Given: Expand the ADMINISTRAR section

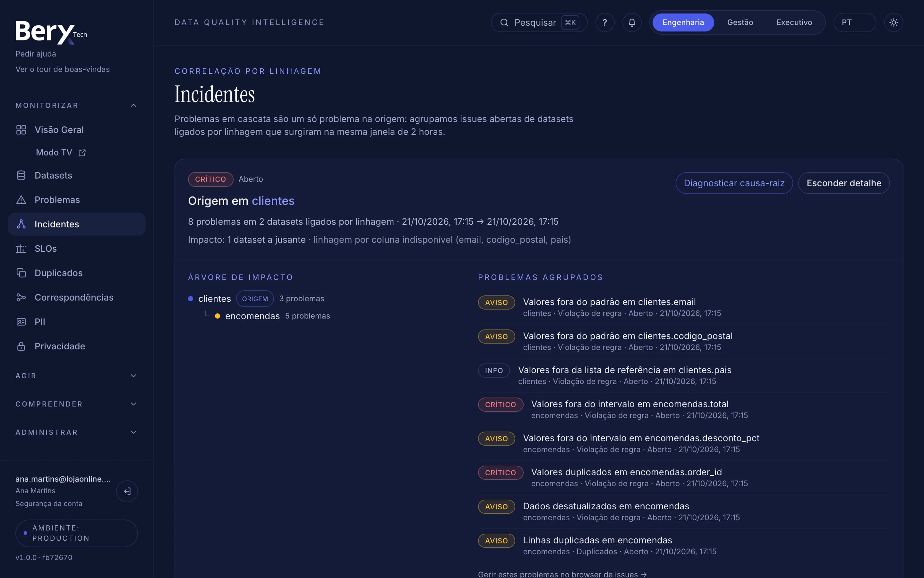Looking at the screenshot, I should (76, 432).
